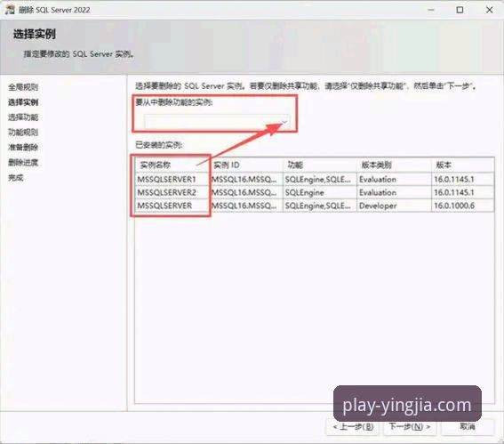
Task: Maximize the SQL Server 2022 window
Action: pyautogui.click(x=460, y=10)
